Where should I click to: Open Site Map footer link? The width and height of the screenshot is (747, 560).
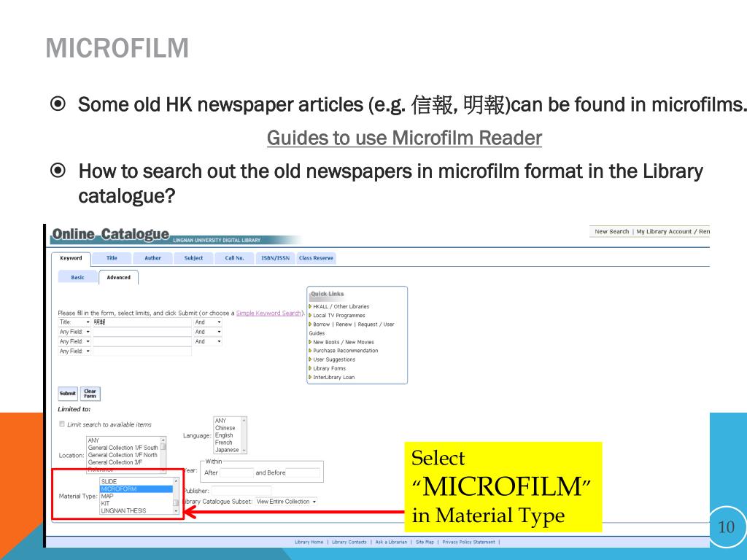(425, 542)
